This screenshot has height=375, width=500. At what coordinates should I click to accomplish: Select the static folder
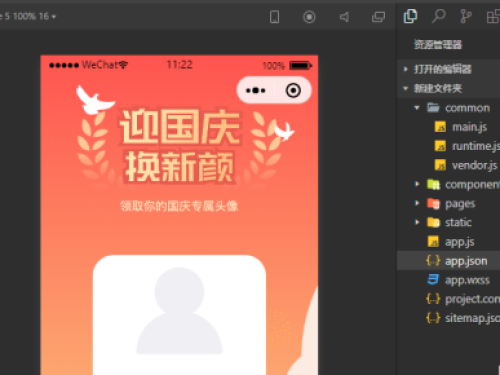point(448,222)
